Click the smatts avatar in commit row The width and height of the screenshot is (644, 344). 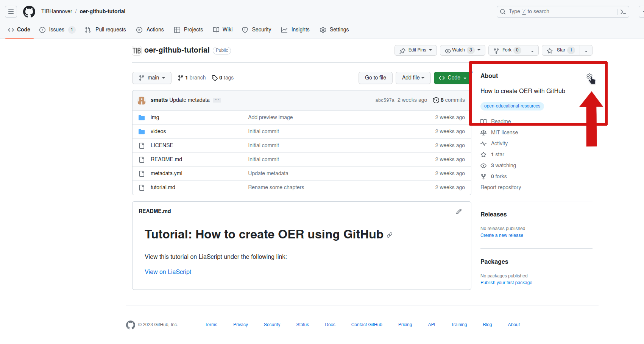pos(142,100)
